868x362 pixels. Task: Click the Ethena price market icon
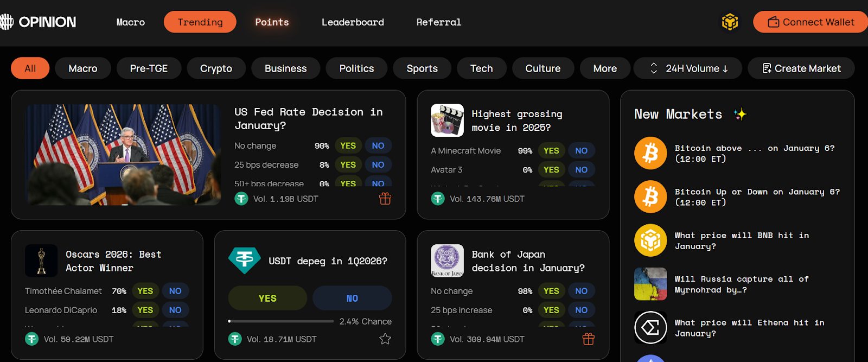tap(650, 327)
